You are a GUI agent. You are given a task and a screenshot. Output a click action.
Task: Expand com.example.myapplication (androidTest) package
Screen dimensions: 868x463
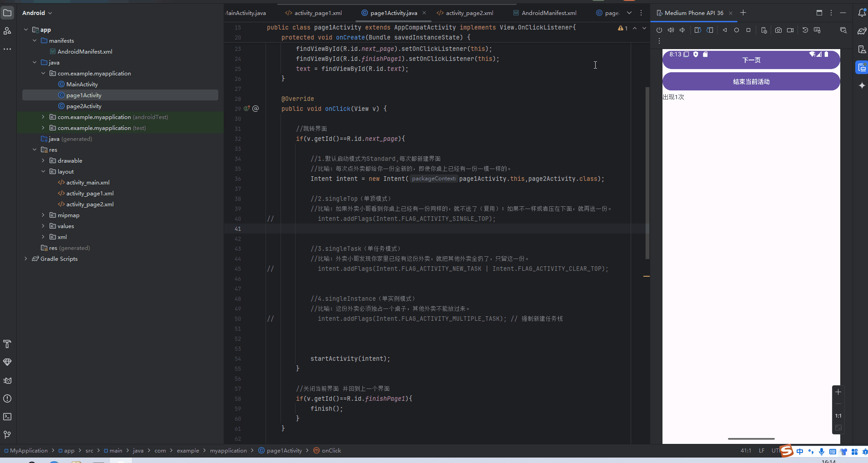click(43, 117)
